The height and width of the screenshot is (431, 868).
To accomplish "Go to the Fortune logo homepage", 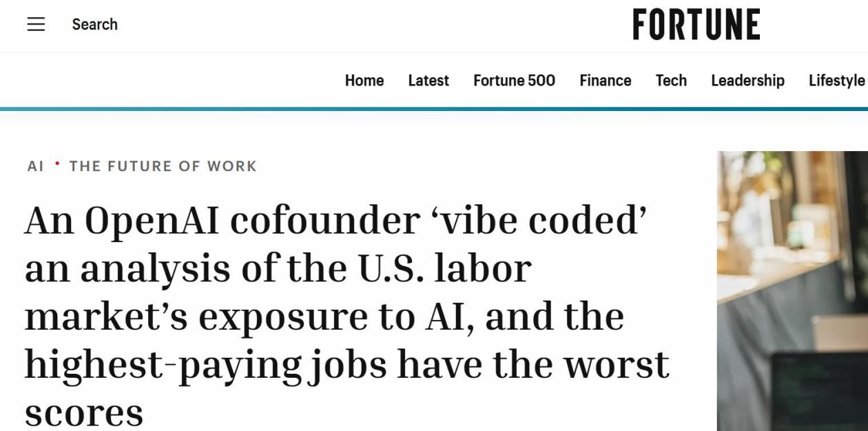I will [696, 25].
